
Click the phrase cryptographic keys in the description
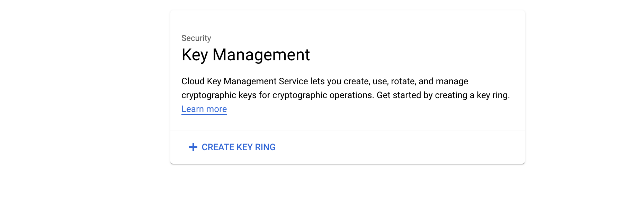[x=219, y=95]
